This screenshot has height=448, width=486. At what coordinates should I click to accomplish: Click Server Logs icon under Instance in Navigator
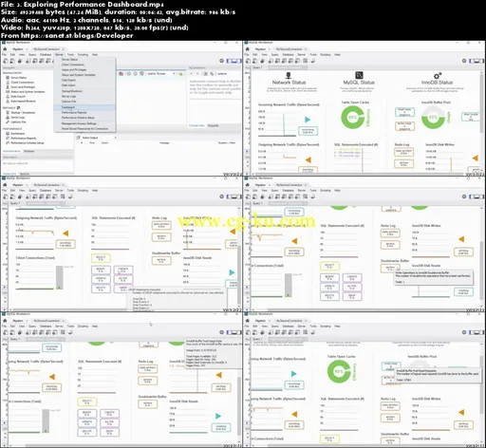8,118
